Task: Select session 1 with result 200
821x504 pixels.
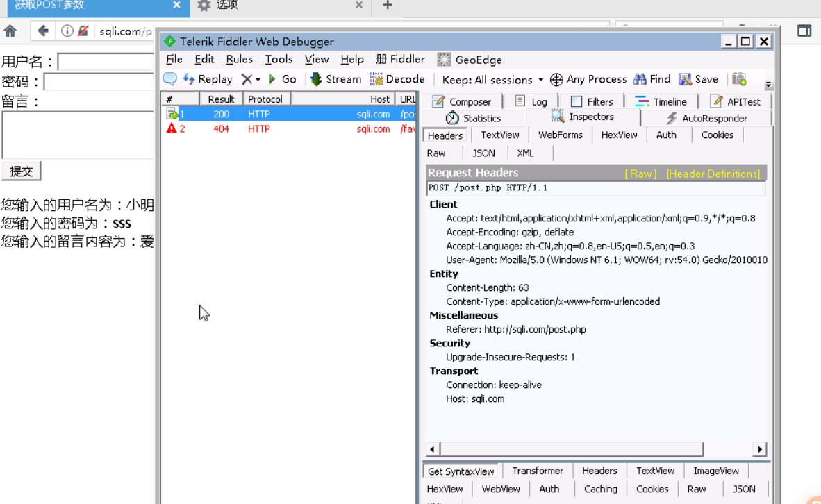Action: point(289,114)
